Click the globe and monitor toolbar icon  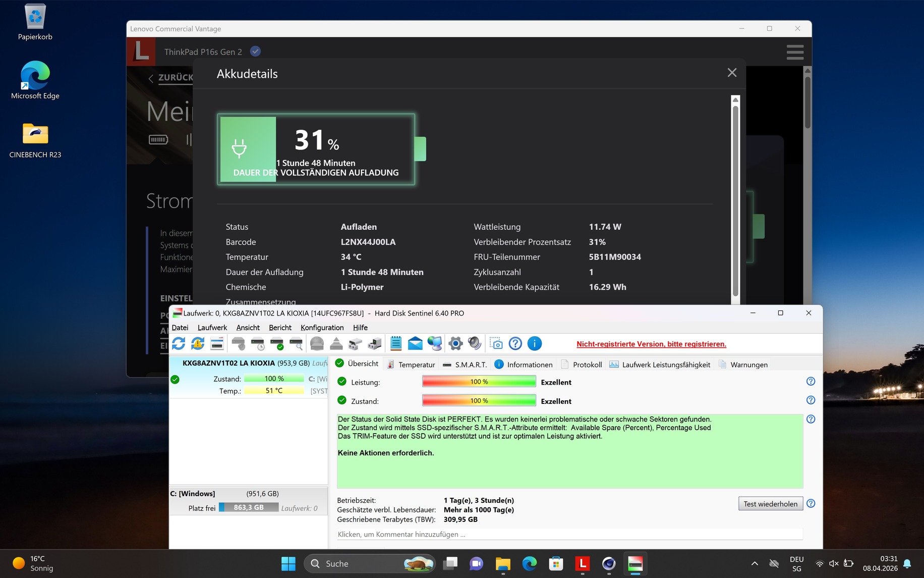coord(434,344)
